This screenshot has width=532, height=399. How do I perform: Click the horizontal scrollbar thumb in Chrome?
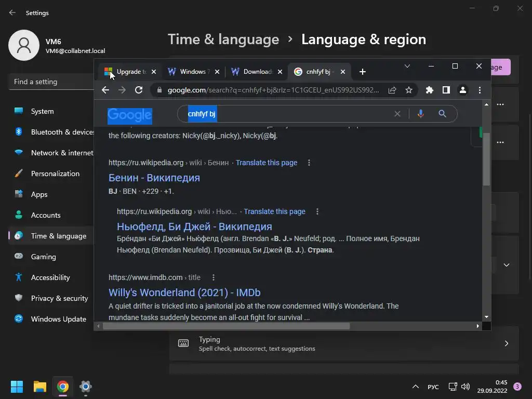coord(226,326)
